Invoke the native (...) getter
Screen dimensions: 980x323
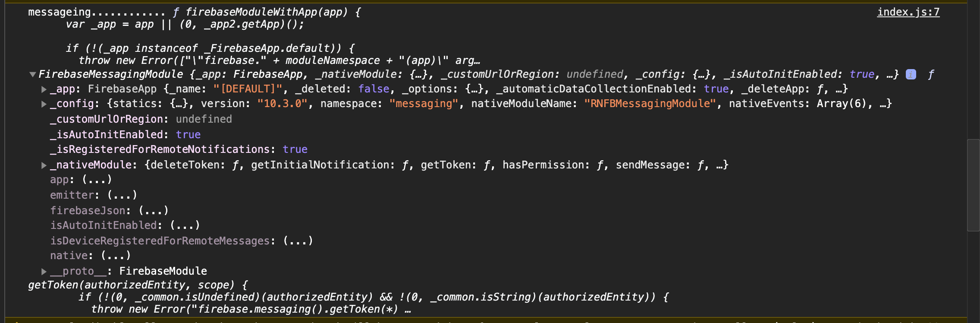(x=116, y=256)
